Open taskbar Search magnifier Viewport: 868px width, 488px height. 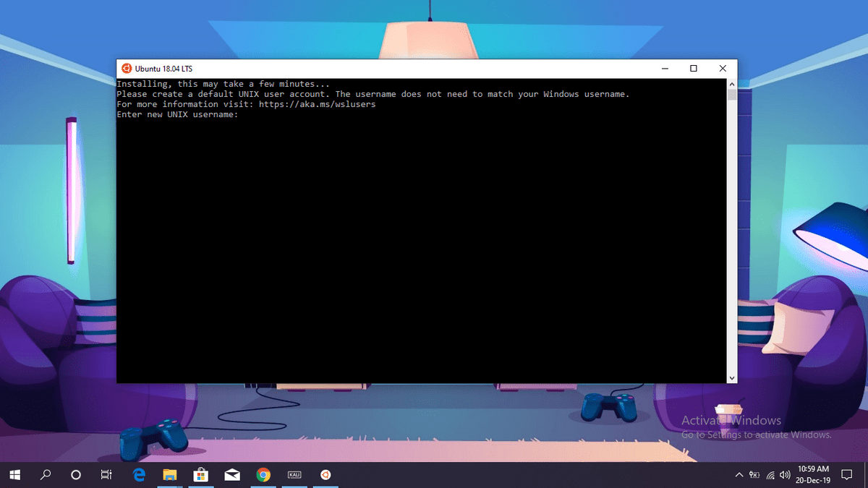[x=46, y=475]
